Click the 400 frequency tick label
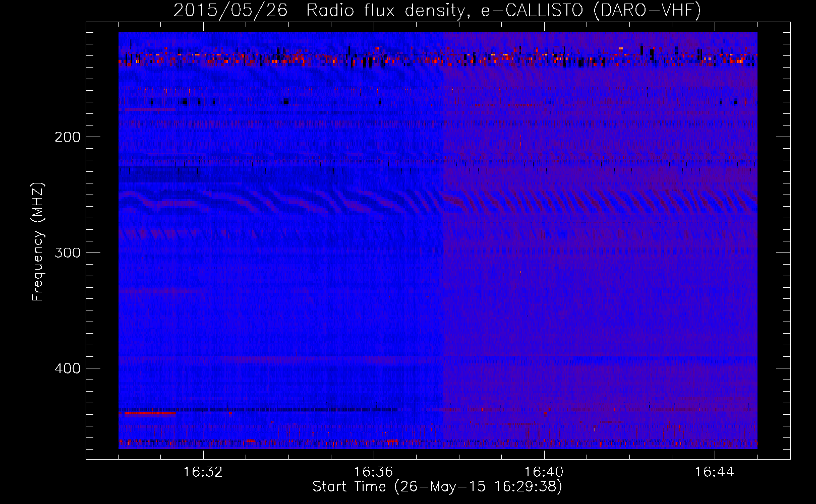 (x=68, y=368)
